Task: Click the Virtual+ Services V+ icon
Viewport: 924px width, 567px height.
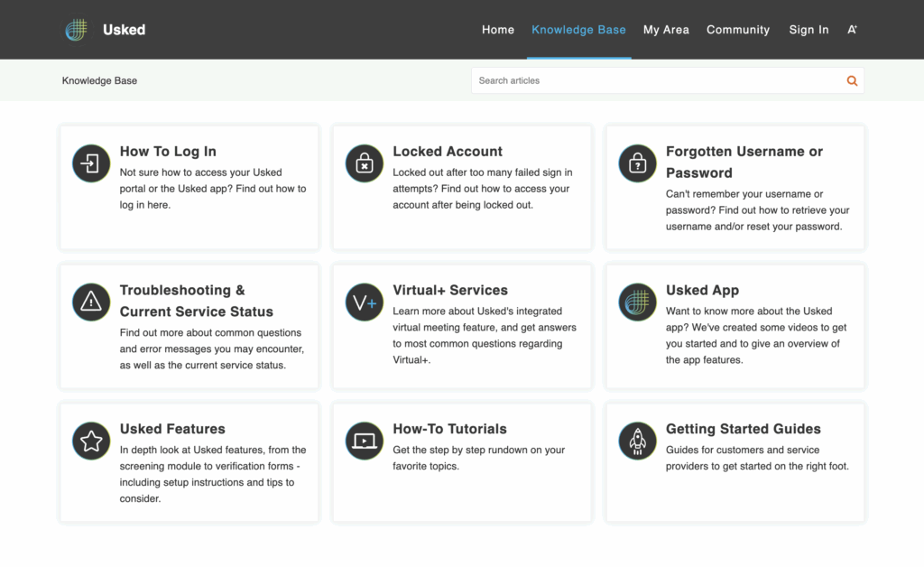Action: coord(364,302)
